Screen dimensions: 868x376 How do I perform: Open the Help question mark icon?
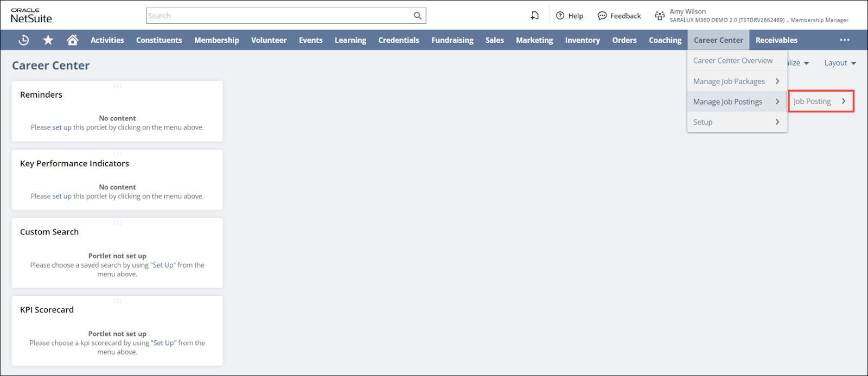tap(560, 16)
